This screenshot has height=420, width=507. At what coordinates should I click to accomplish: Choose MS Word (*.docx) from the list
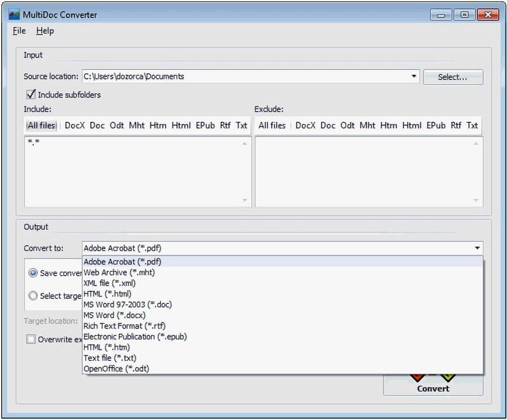[283, 315]
